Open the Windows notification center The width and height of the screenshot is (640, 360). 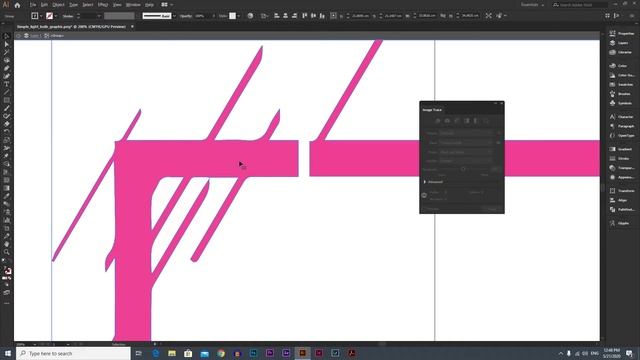point(629,353)
